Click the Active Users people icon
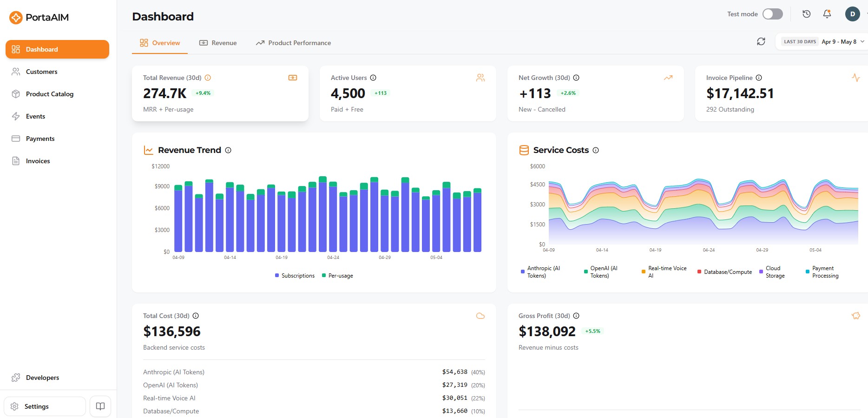 coord(480,78)
